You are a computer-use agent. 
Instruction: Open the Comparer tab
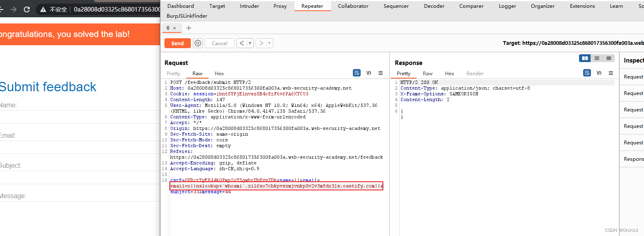(471, 6)
